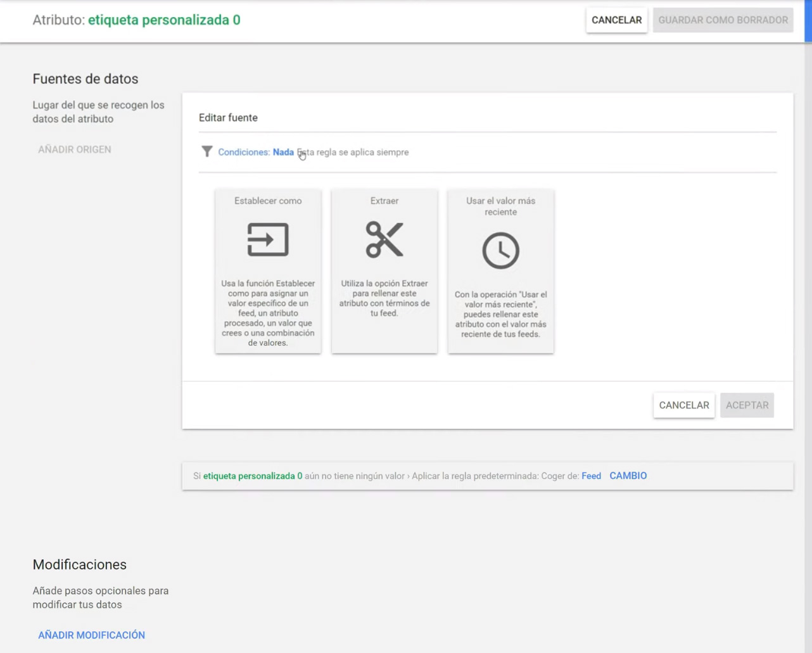Click 'Lugar del que se recogen los datos' text

pyautogui.click(x=98, y=112)
